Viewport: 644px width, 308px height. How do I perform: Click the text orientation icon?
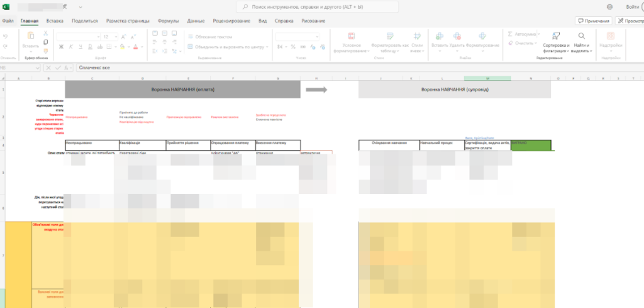[175, 51]
